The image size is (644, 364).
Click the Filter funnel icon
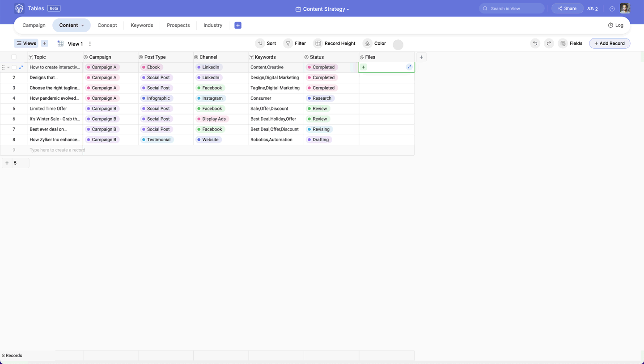[288, 43]
